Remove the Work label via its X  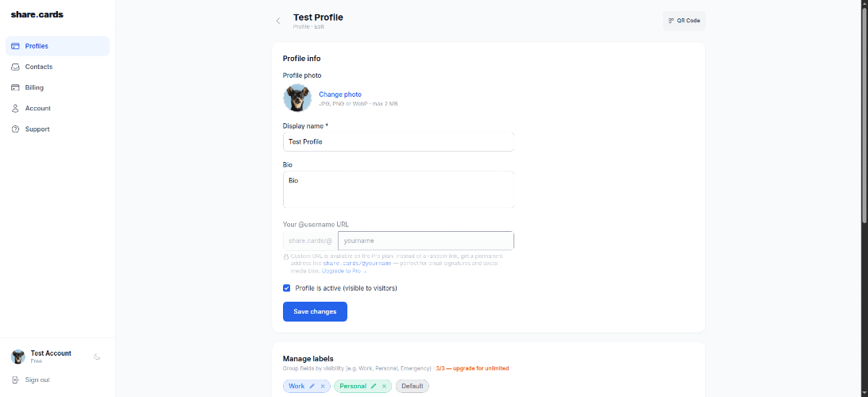click(322, 386)
